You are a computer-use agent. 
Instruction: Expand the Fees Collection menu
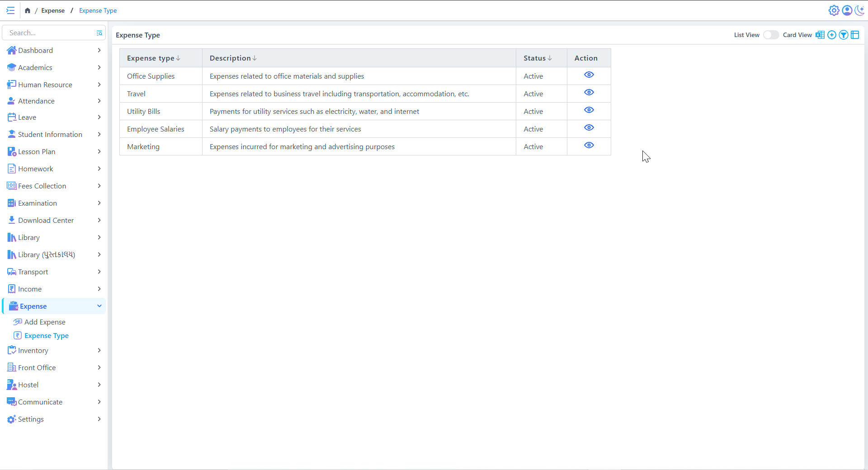tap(54, 186)
